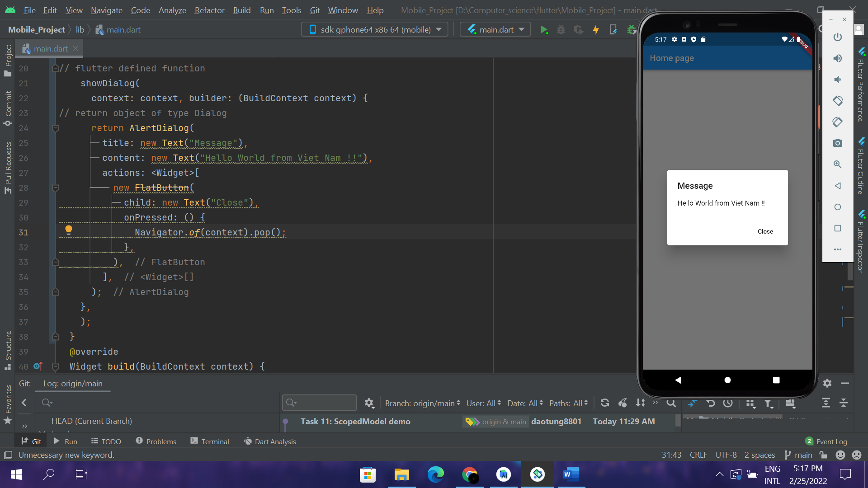Open Flutter DevTools from the toolbar
The height and width of the screenshot is (488, 868).
click(613, 29)
